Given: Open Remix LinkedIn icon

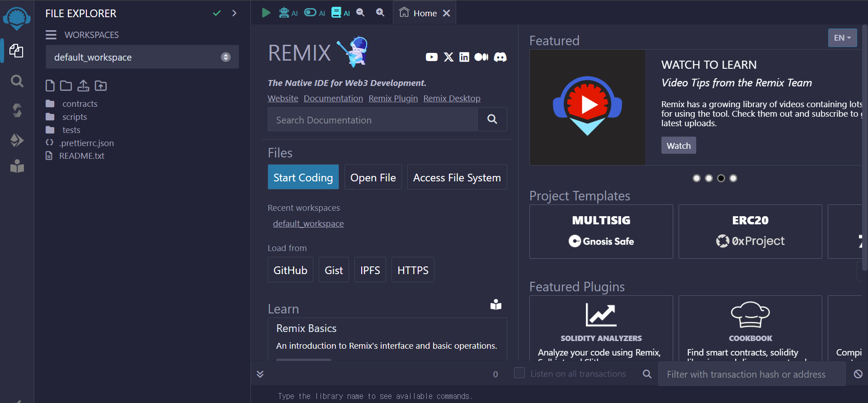Looking at the screenshot, I should pyautogui.click(x=464, y=57).
